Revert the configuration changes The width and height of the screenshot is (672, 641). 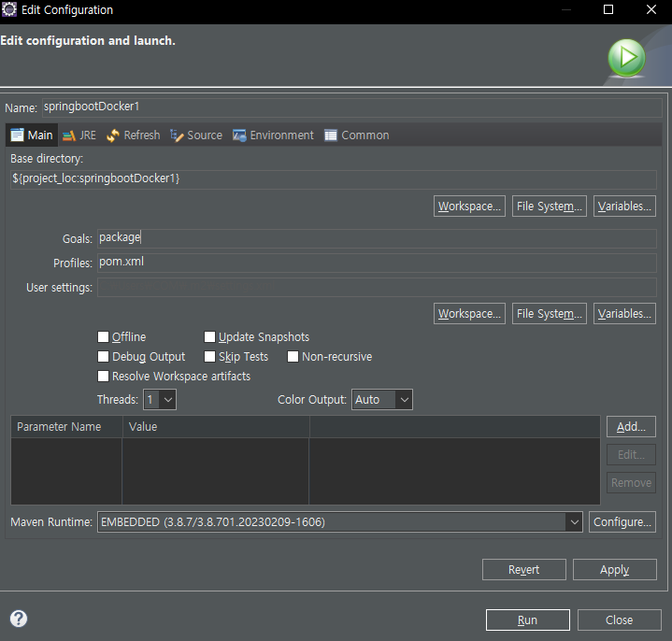click(523, 569)
